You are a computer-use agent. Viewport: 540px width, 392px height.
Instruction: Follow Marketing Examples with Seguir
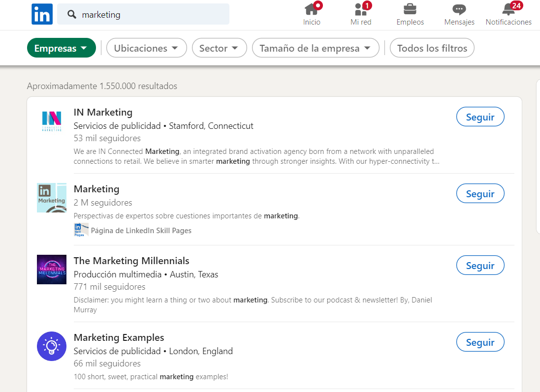[x=480, y=342]
